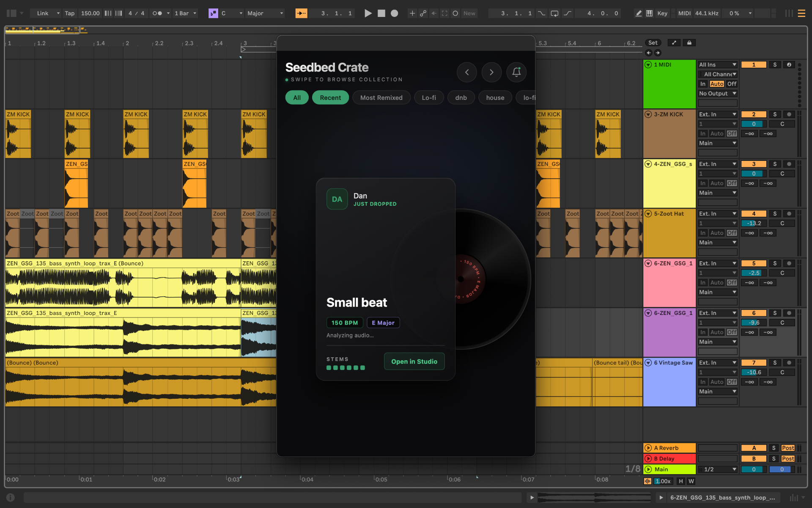Click the clip detail waveform icon near 1.00x
This screenshot has height=508, width=812.
[x=647, y=481]
